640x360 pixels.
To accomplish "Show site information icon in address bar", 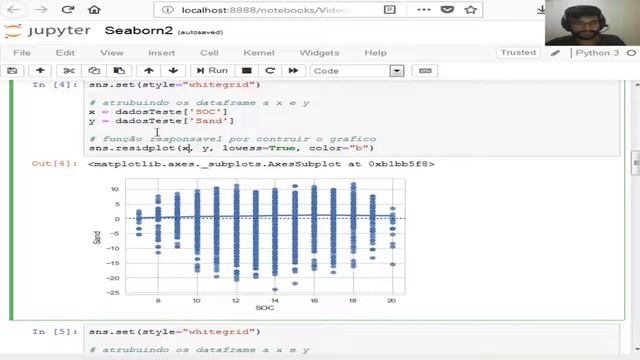I will click(167, 10).
